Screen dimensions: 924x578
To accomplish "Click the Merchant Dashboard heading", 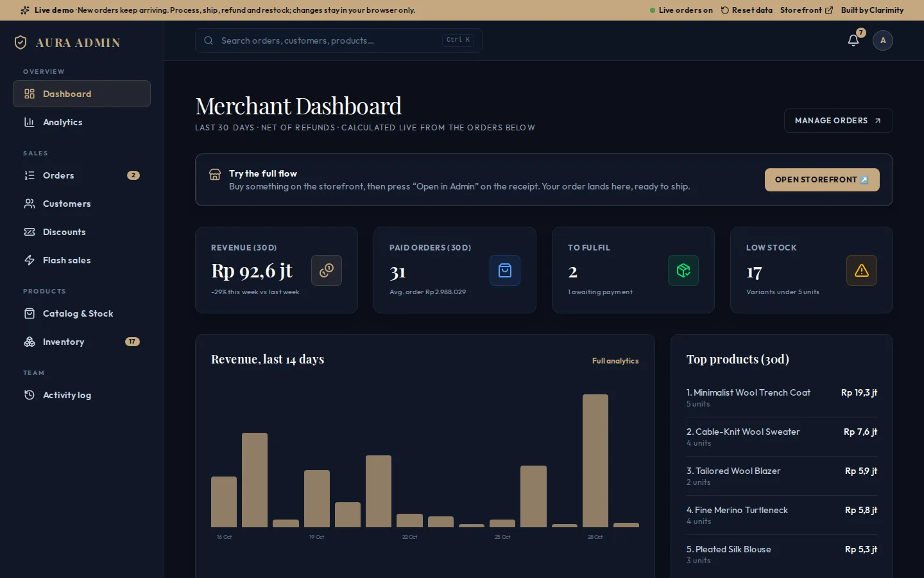I will click(x=298, y=106).
